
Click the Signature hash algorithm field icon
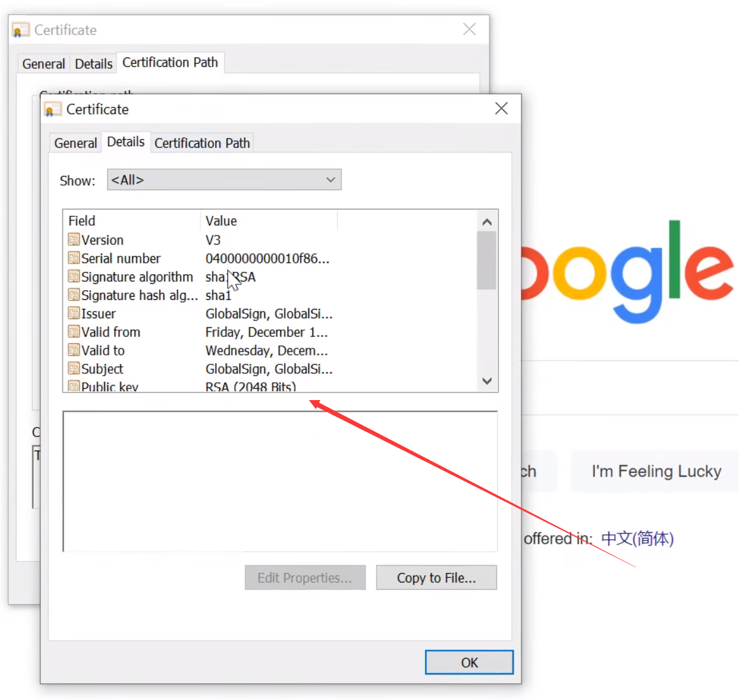pyautogui.click(x=73, y=295)
